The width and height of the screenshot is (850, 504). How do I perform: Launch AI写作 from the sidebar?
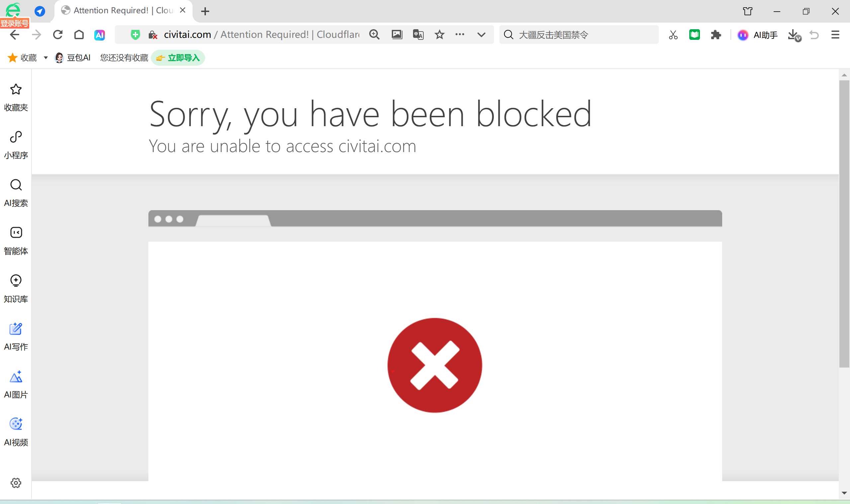point(16,336)
